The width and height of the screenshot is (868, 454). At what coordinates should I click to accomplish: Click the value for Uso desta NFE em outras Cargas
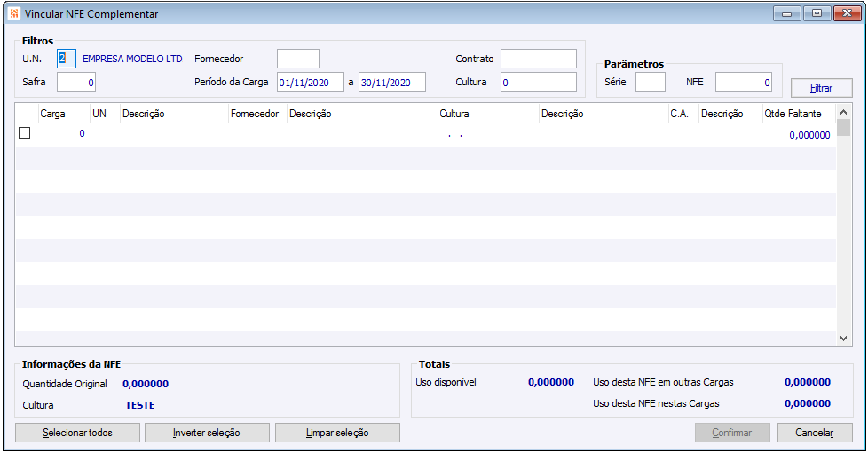[808, 382]
